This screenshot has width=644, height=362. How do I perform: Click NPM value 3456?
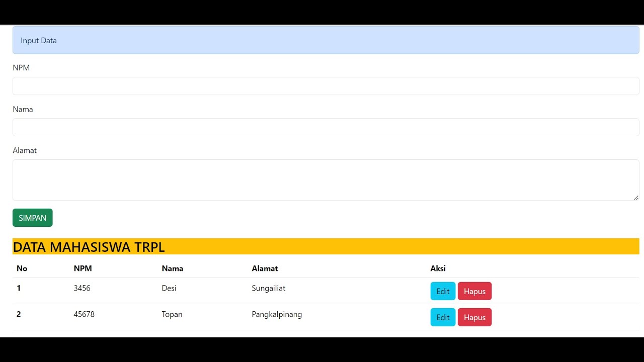point(82,288)
